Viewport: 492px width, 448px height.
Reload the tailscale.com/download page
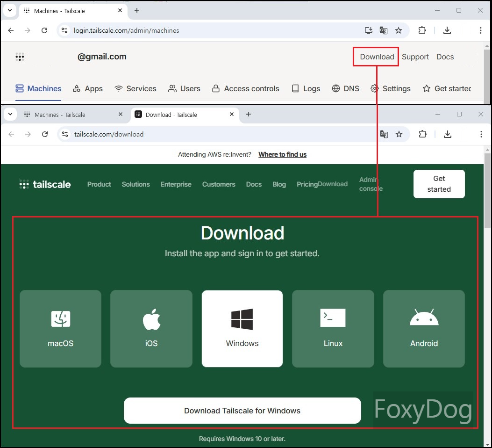[x=45, y=134]
